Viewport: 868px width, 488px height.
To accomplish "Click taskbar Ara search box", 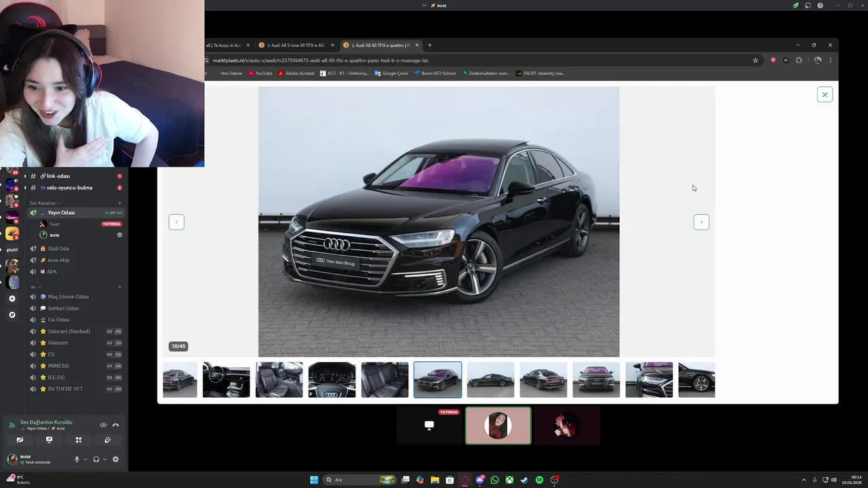I will 359,480.
